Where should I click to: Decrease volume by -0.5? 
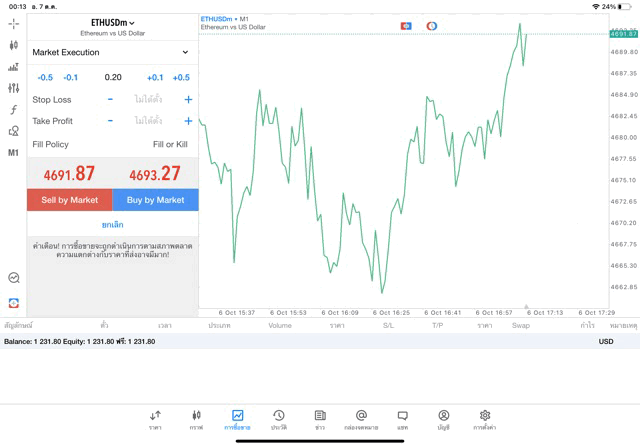click(x=45, y=77)
